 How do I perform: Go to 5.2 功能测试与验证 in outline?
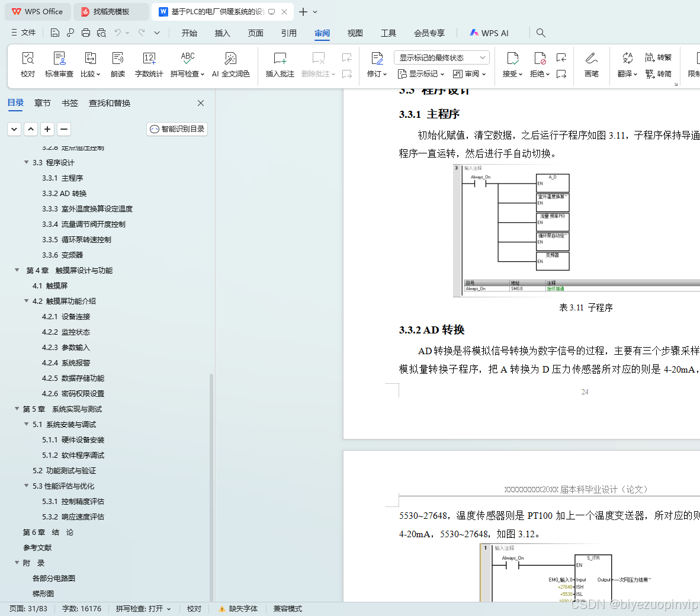pos(65,470)
